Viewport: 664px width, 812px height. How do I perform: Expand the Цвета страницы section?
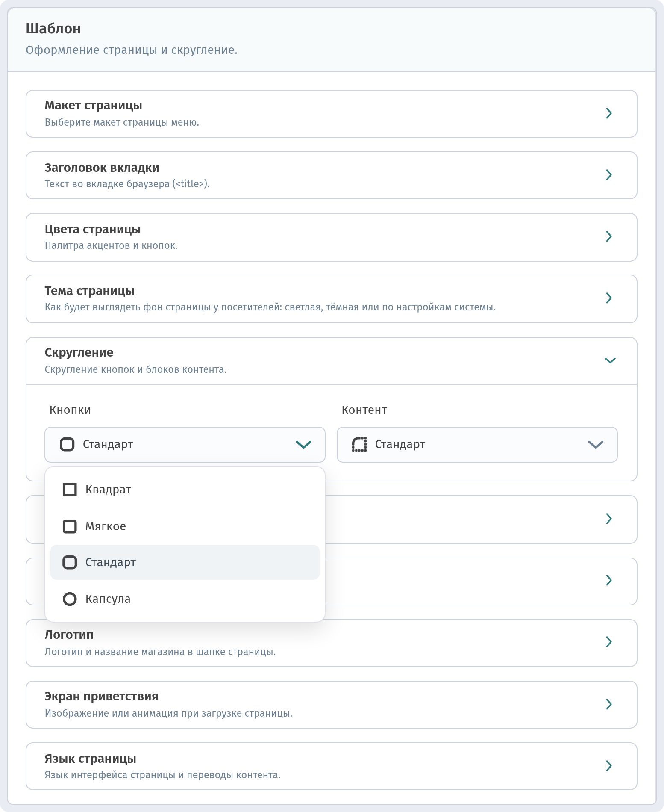[x=331, y=237]
